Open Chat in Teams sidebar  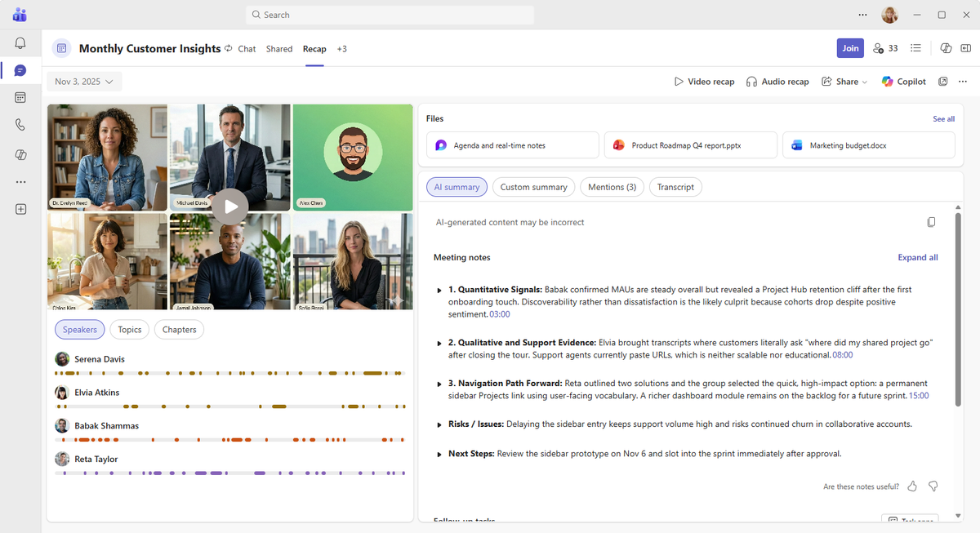tap(20, 71)
